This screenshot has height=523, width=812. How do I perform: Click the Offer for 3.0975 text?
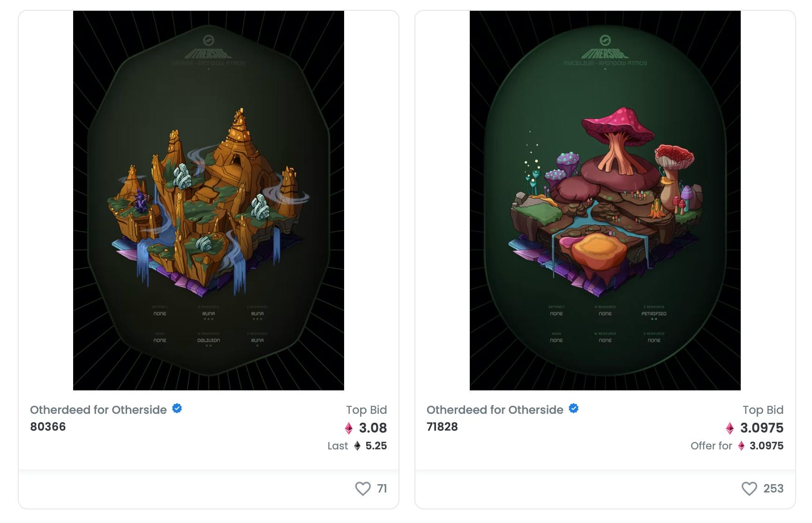coord(737,446)
